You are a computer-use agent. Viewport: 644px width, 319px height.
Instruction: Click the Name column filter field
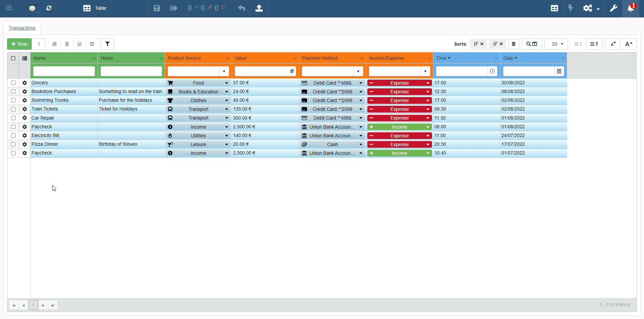[x=64, y=71]
